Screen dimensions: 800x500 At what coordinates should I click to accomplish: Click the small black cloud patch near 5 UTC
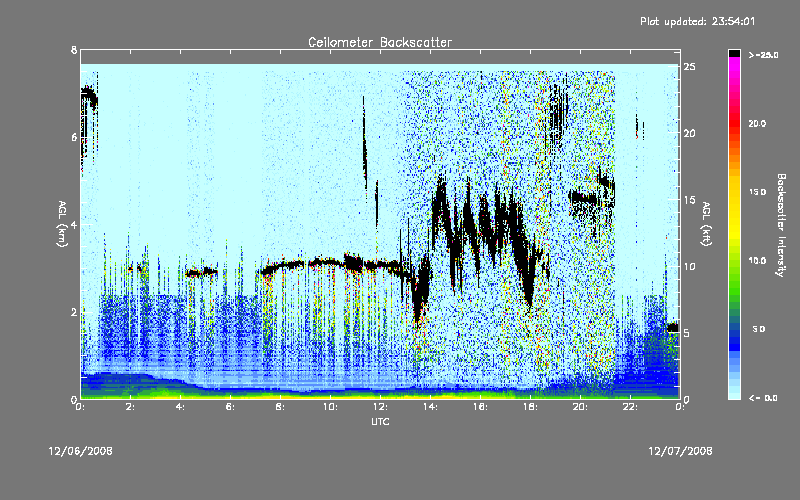(202, 272)
